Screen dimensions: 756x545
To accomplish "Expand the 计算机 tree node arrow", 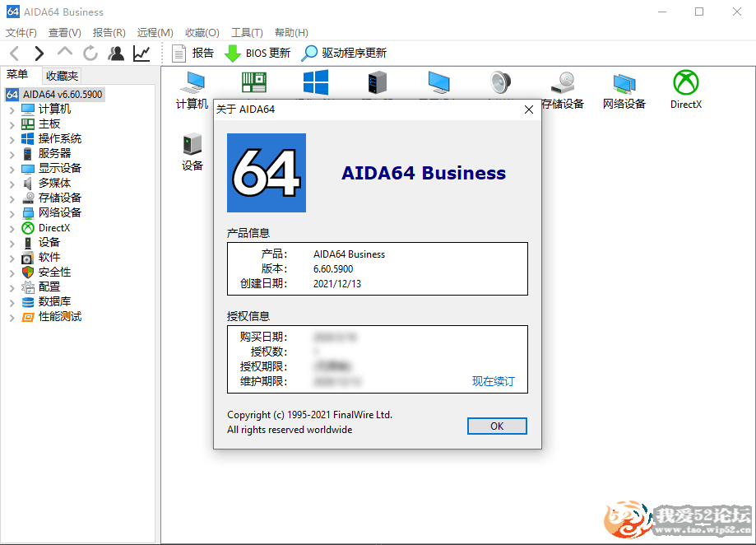I will [x=12, y=110].
